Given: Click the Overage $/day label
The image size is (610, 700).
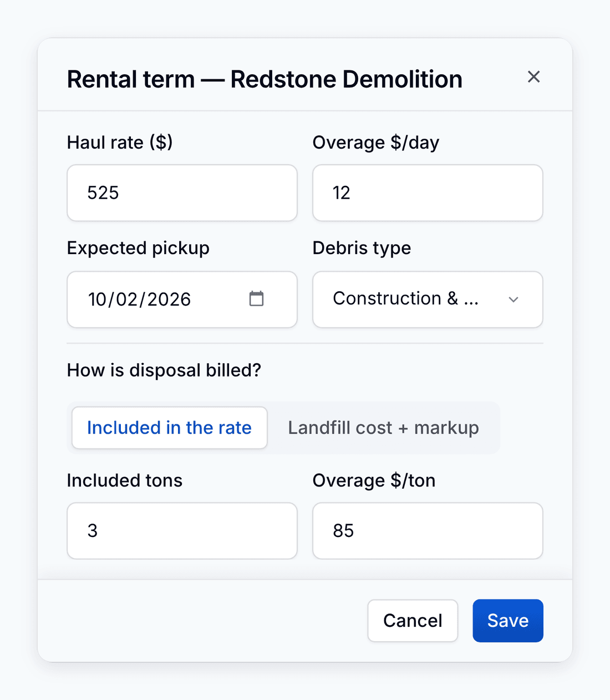Looking at the screenshot, I should (x=376, y=143).
